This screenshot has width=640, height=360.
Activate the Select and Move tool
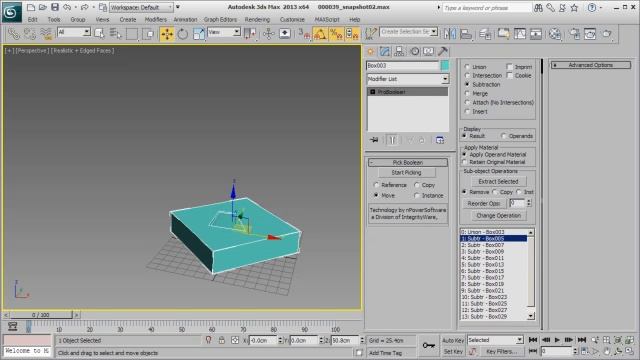[167, 34]
